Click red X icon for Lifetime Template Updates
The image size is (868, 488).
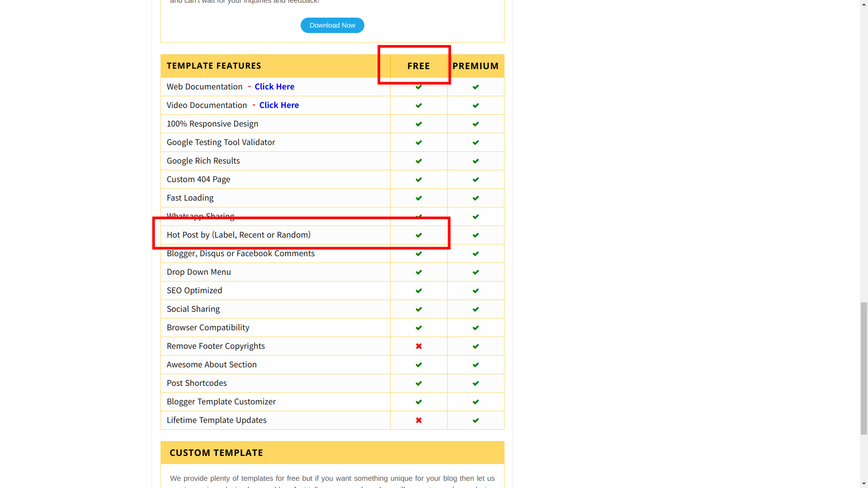pos(419,420)
